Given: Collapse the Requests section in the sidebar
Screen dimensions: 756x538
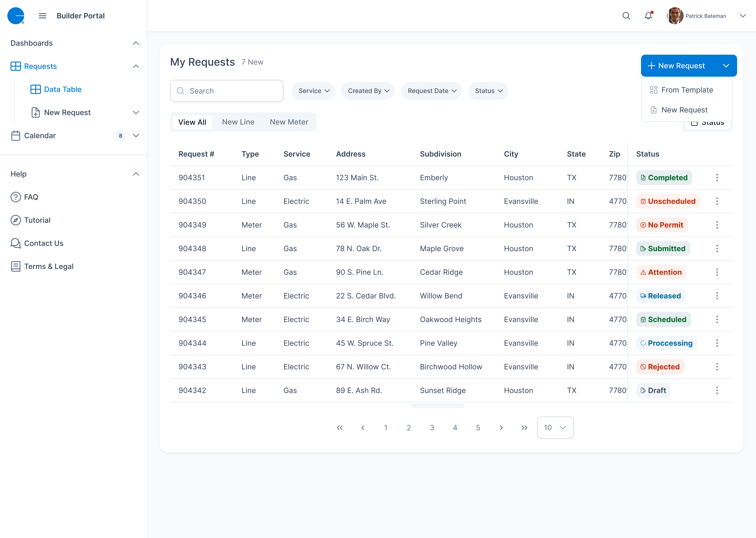Looking at the screenshot, I should pyautogui.click(x=136, y=66).
